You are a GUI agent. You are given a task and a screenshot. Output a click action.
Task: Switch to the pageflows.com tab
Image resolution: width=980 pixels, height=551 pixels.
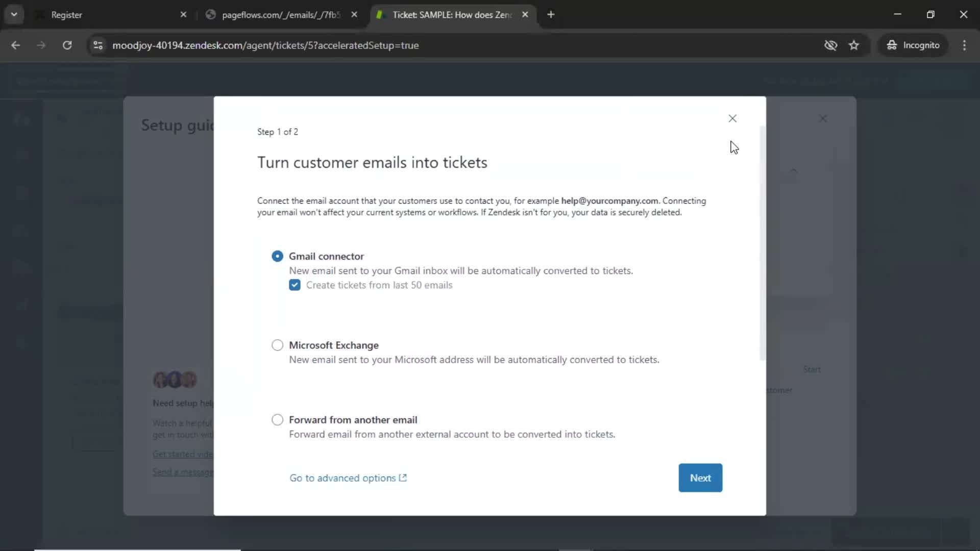pos(281,15)
